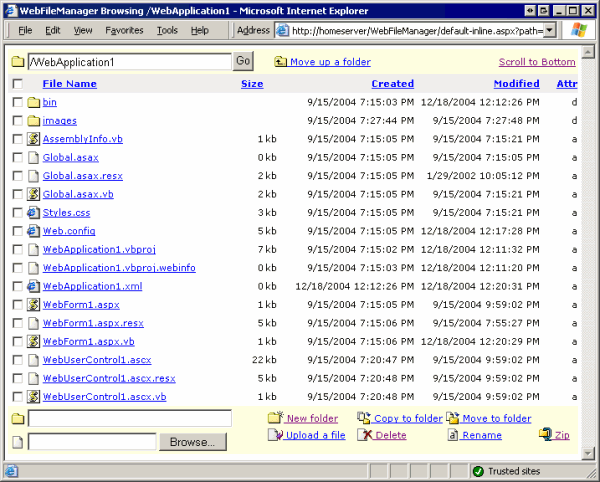Check the box for images folder
This screenshot has width=600, height=482.
tap(18, 120)
